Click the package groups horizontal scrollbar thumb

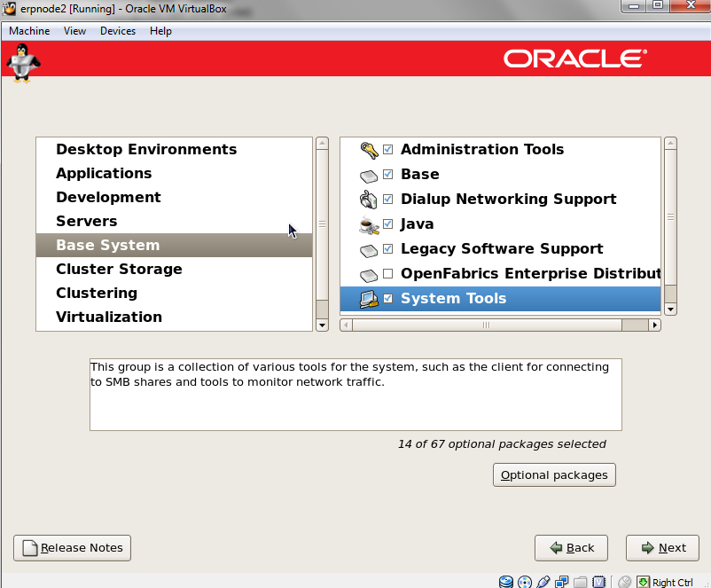pos(487,325)
